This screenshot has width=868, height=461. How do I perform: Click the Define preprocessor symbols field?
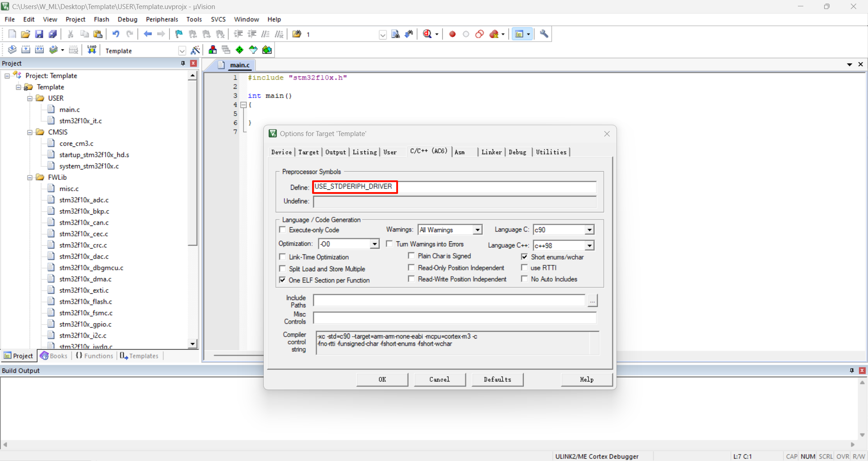click(x=455, y=187)
